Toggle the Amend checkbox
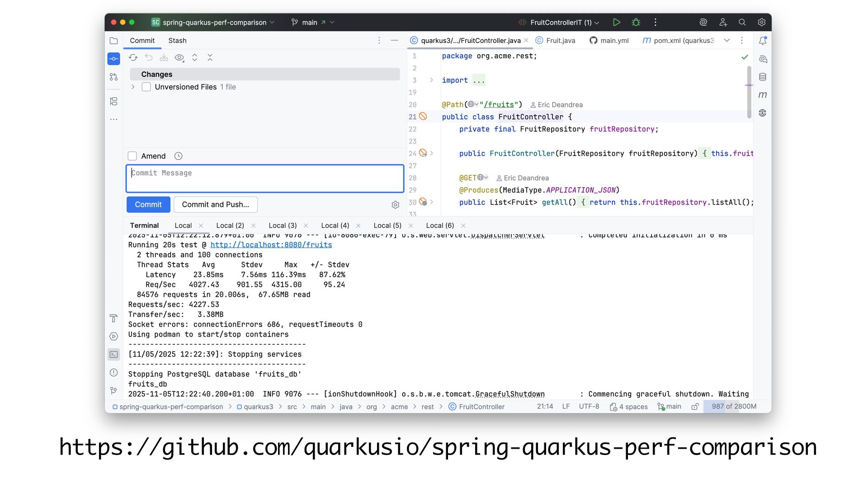 click(132, 156)
